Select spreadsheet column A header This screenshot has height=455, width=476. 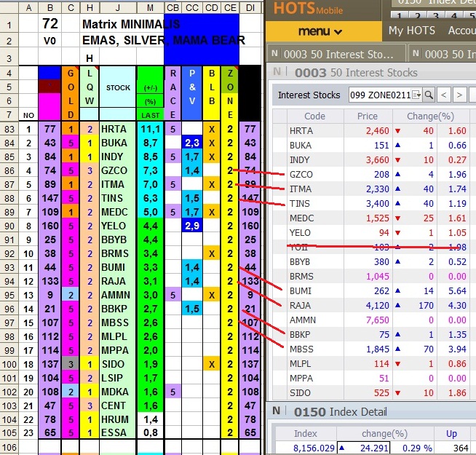click(x=28, y=7)
